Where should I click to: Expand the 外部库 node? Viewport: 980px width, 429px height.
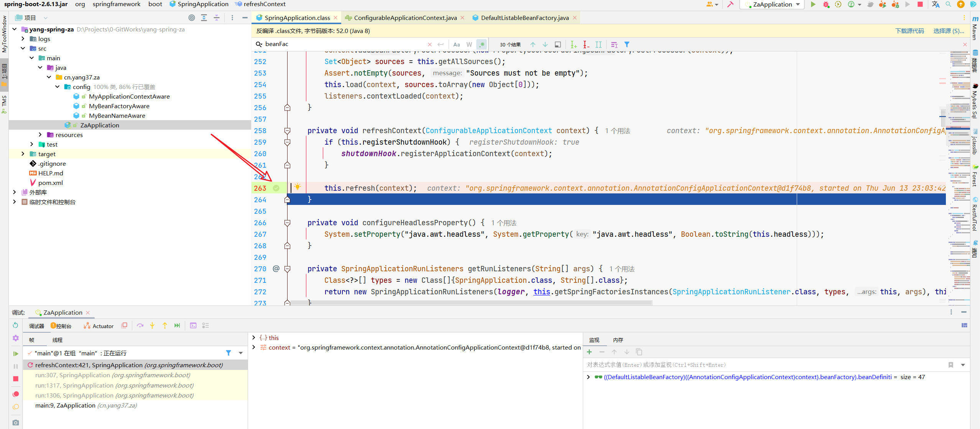15,192
